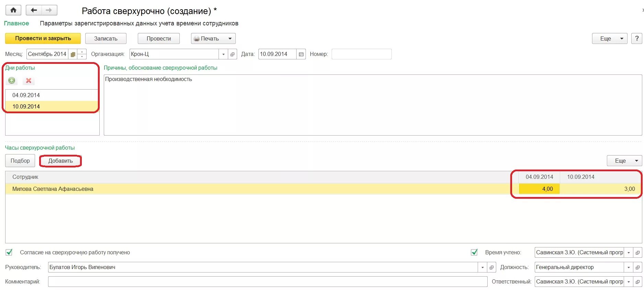Save document with Записать button

[x=106, y=38]
